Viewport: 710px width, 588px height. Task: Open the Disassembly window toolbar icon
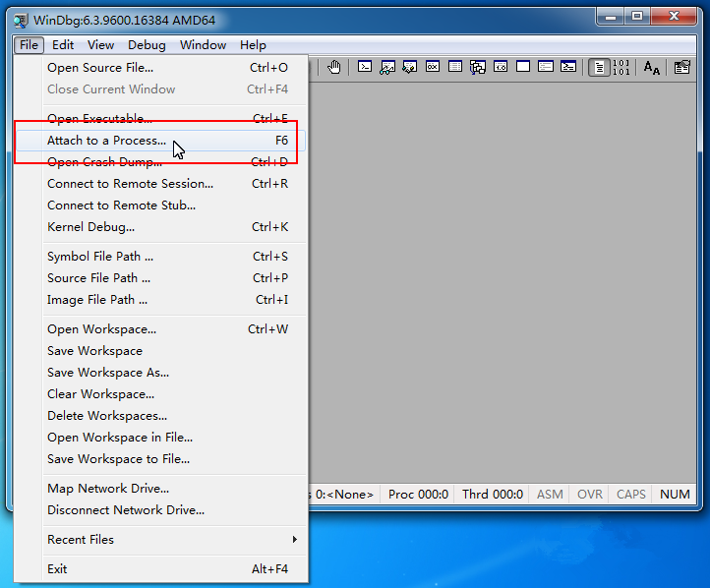(x=501, y=67)
